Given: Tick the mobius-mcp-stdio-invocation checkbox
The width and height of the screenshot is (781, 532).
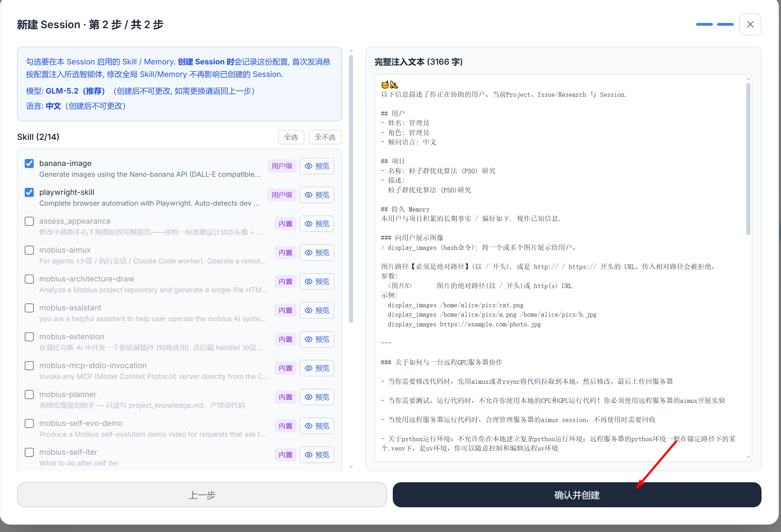Looking at the screenshot, I should pyautogui.click(x=29, y=366).
